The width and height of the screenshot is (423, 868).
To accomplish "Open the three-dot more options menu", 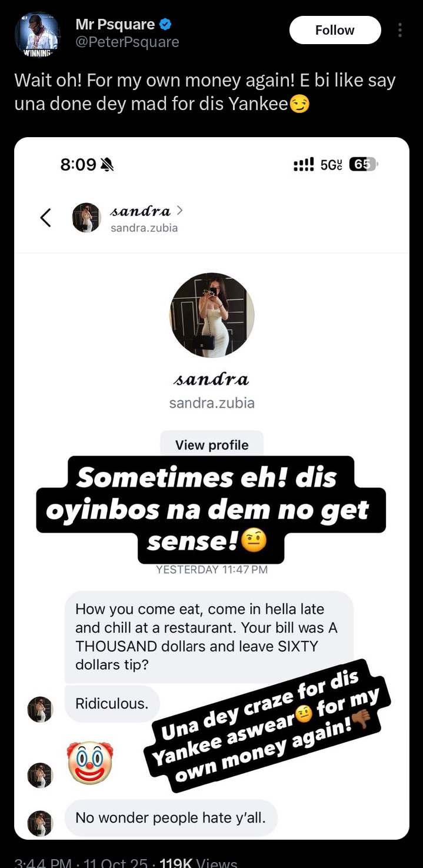I will 400,30.
